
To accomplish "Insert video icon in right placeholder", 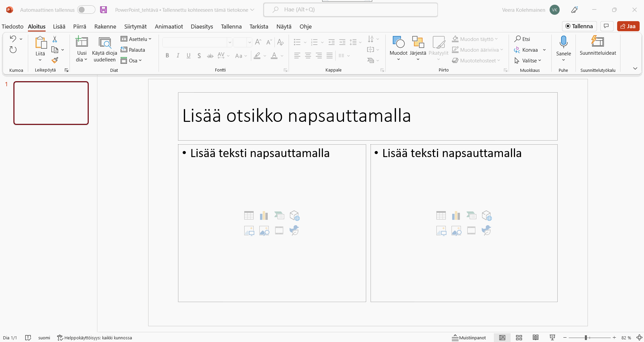I will (x=471, y=231).
